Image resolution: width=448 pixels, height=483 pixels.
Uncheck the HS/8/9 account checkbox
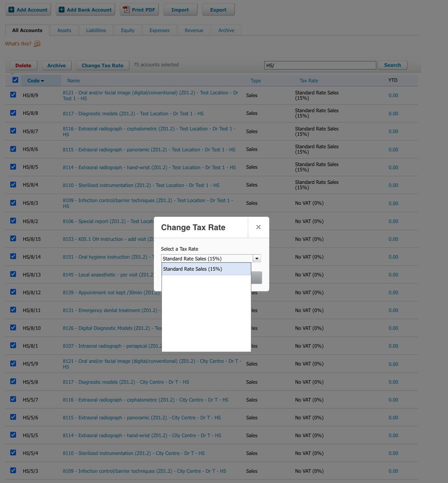coord(13,95)
